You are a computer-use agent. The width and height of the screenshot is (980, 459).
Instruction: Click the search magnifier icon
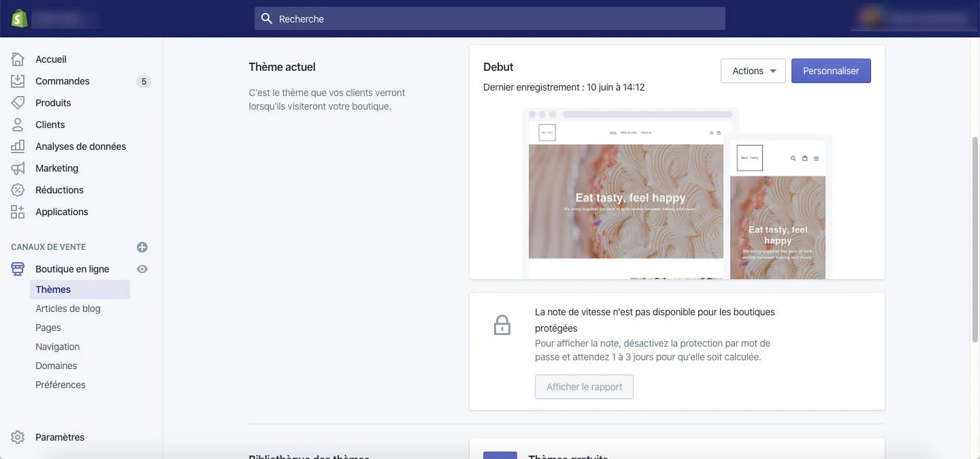tap(267, 18)
